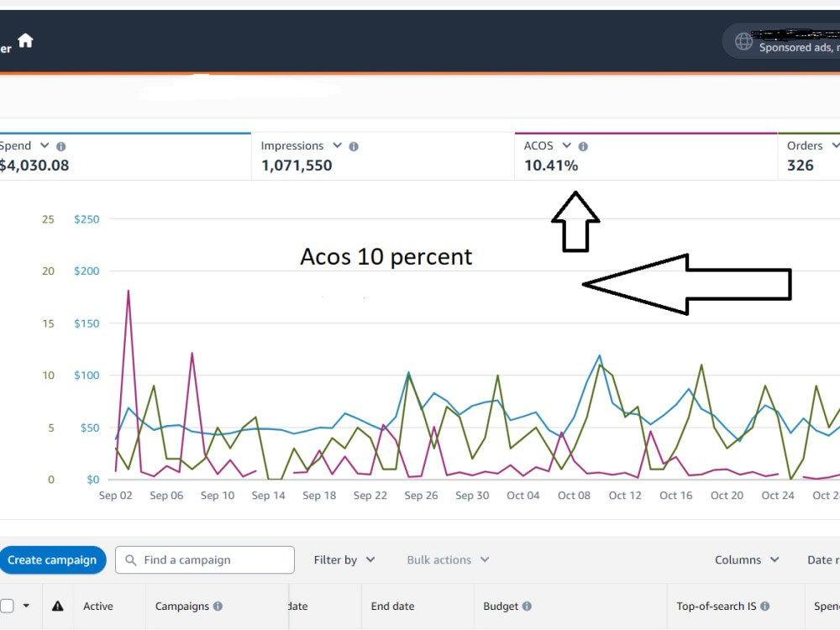
Task: Expand the Orders metric dropdown
Action: [x=835, y=145]
